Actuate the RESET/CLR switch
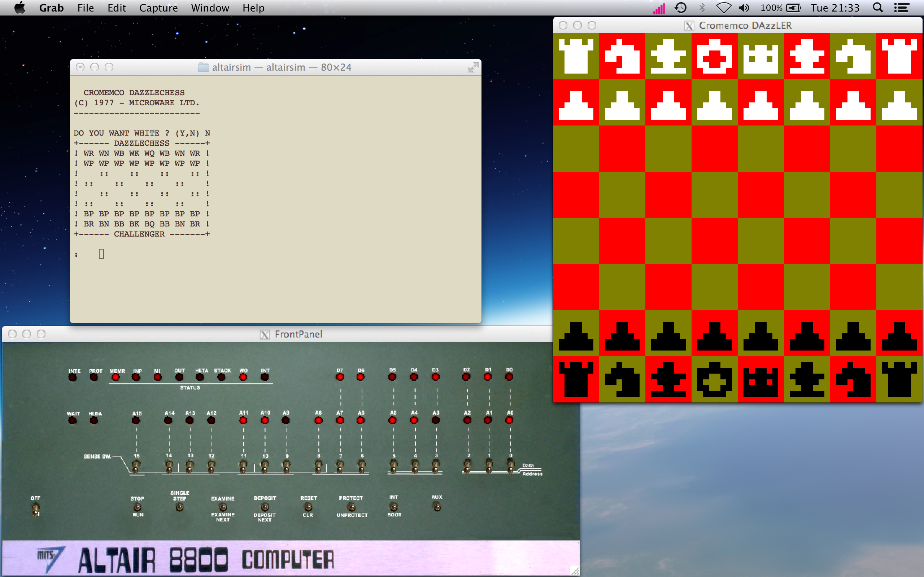The height and width of the screenshot is (577, 924). [308, 508]
